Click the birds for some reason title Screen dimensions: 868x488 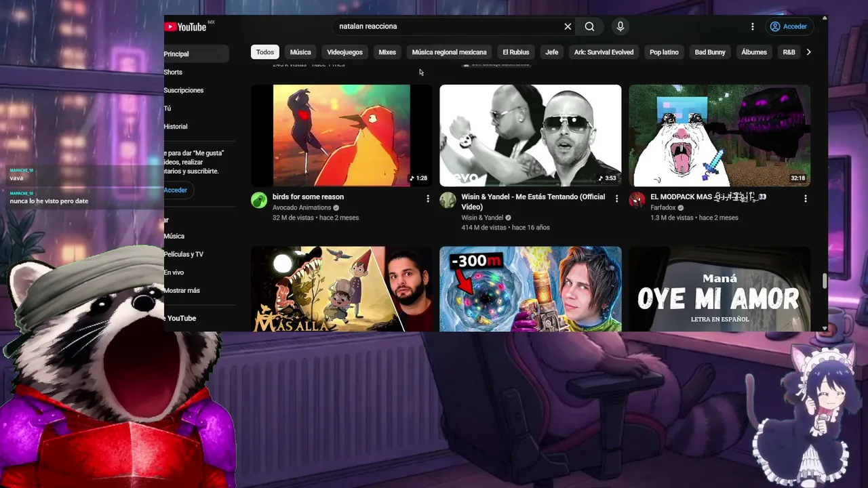point(308,197)
